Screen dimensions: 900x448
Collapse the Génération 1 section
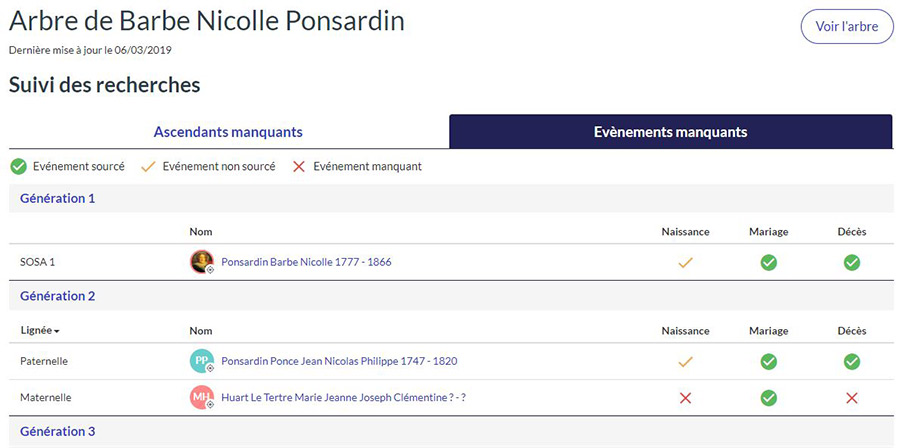pyautogui.click(x=58, y=199)
